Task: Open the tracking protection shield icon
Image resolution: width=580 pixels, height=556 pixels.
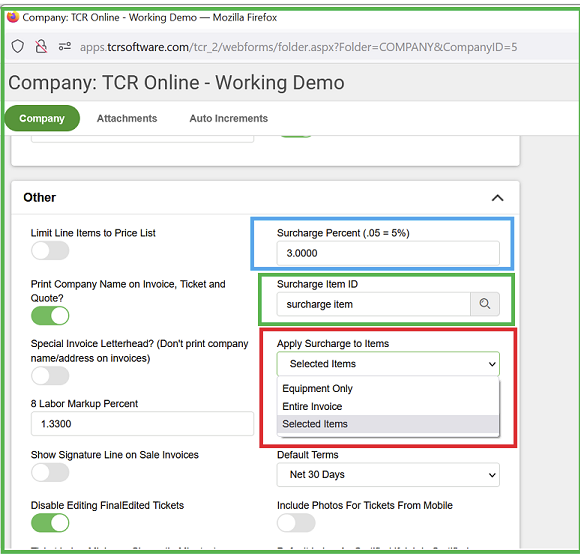Action: (17, 47)
